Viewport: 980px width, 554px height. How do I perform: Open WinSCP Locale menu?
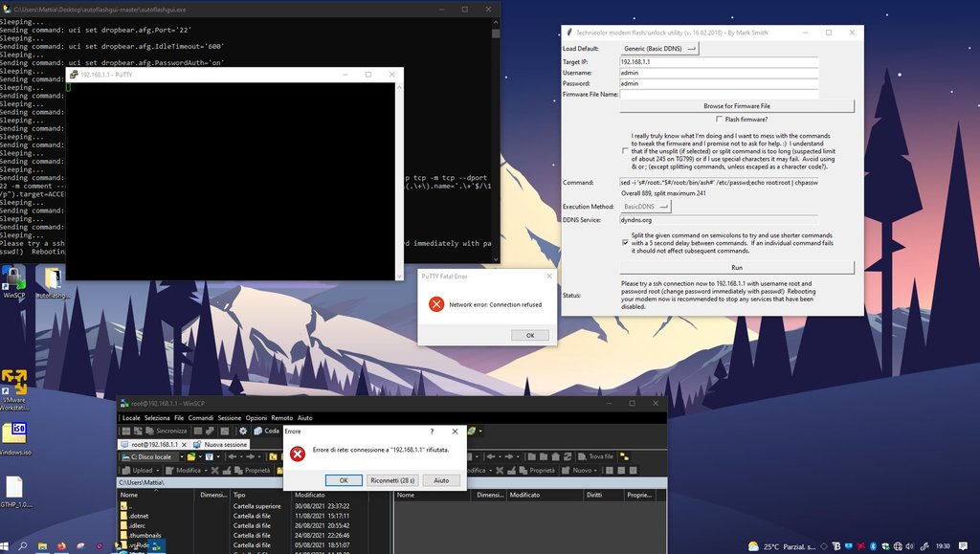[131, 418]
